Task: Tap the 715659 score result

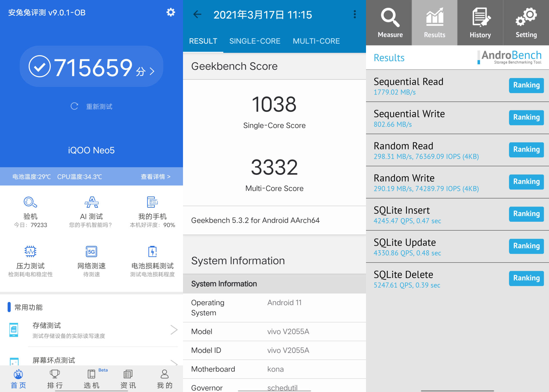Action: pyautogui.click(x=91, y=67)
